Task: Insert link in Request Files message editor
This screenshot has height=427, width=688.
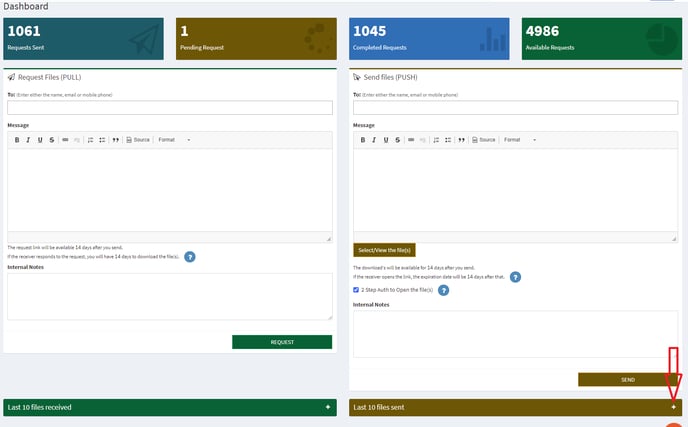Action: 66,140
